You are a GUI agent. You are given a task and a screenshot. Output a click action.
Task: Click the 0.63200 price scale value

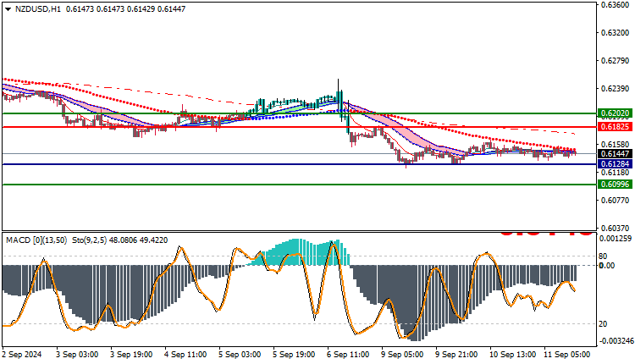[x=616, y=33]
